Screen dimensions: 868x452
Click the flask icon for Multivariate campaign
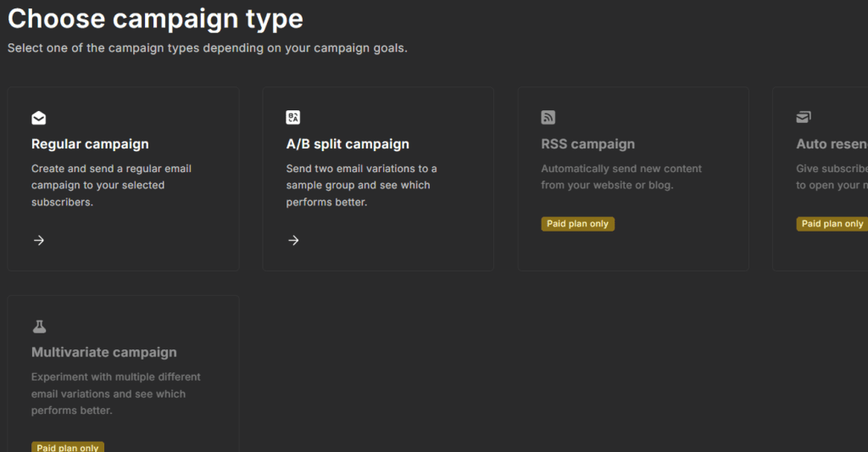[x=39, y=326]
